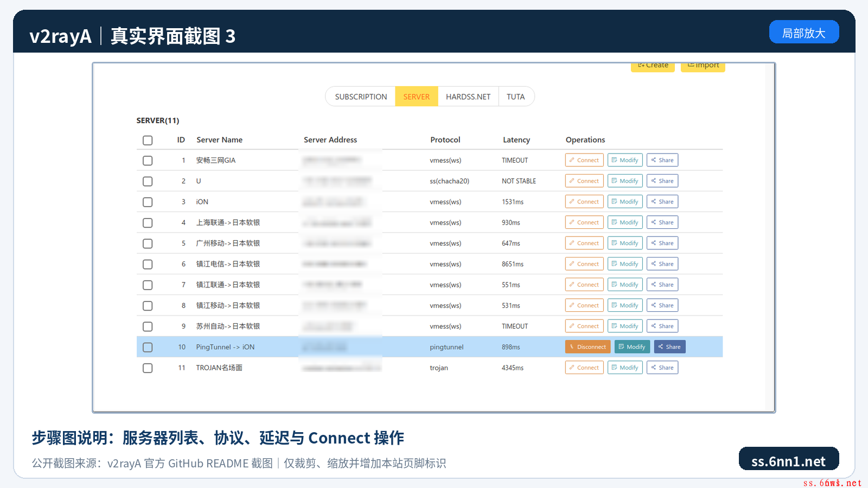Tick checkbox for 上海联通->日本软银
Viewport: 868px width, 488px height.
[148, 223]
